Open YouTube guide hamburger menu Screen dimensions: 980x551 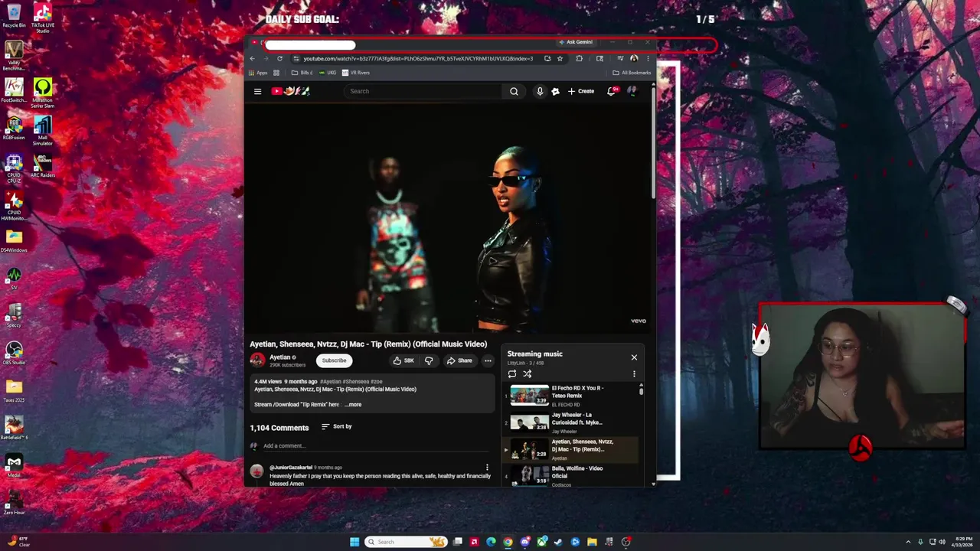[257, 91]
